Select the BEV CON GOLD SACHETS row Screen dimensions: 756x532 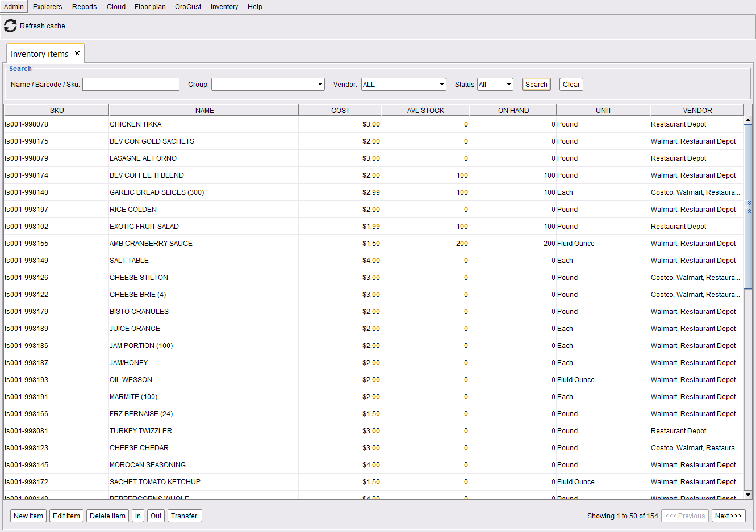pos(374,141)
